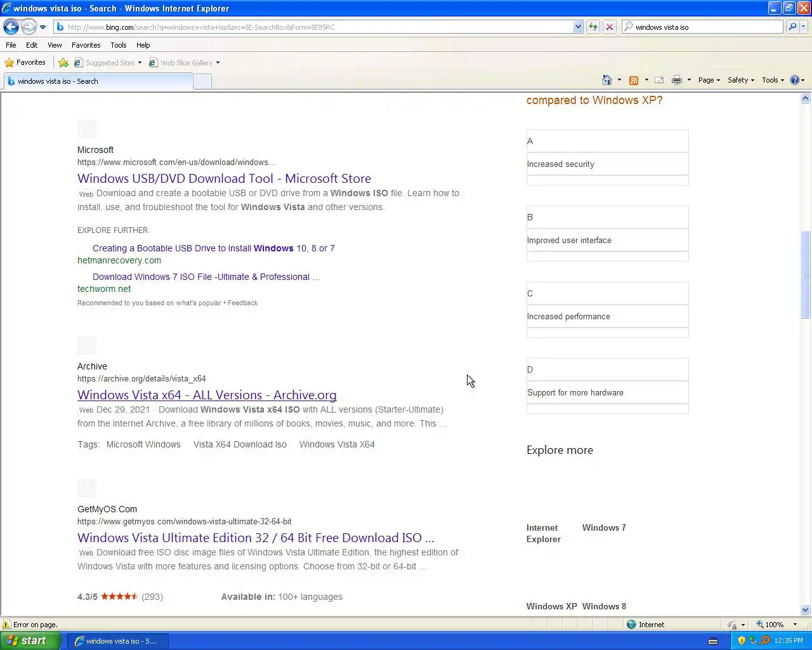Open Windows XP explore-more item
812x650 pixels.
coord(552,606)
